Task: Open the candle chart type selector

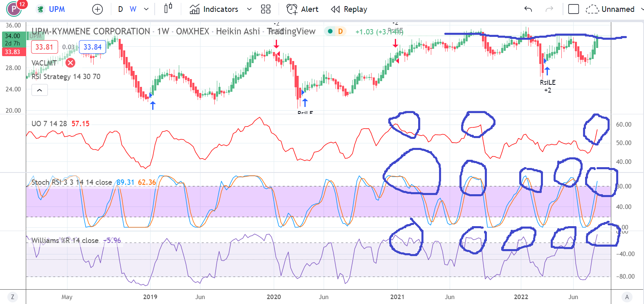Action: click(x=168, y=9)
